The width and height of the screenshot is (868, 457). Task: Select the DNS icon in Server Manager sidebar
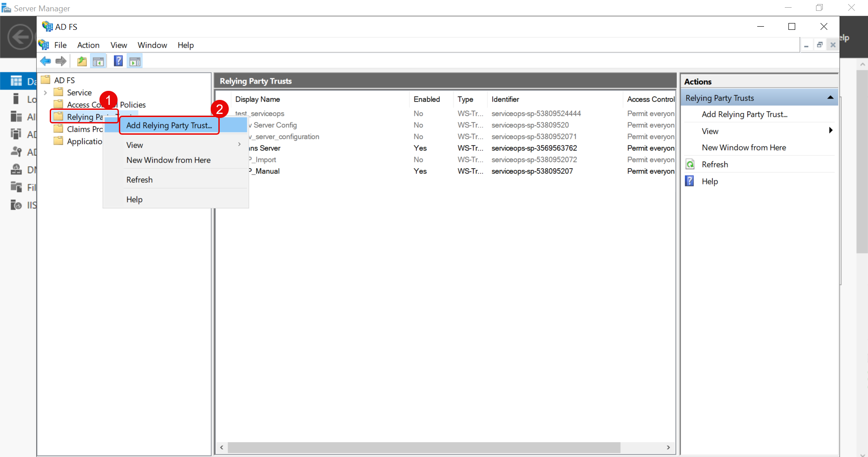pyautogui.click(x=17, y=170)
